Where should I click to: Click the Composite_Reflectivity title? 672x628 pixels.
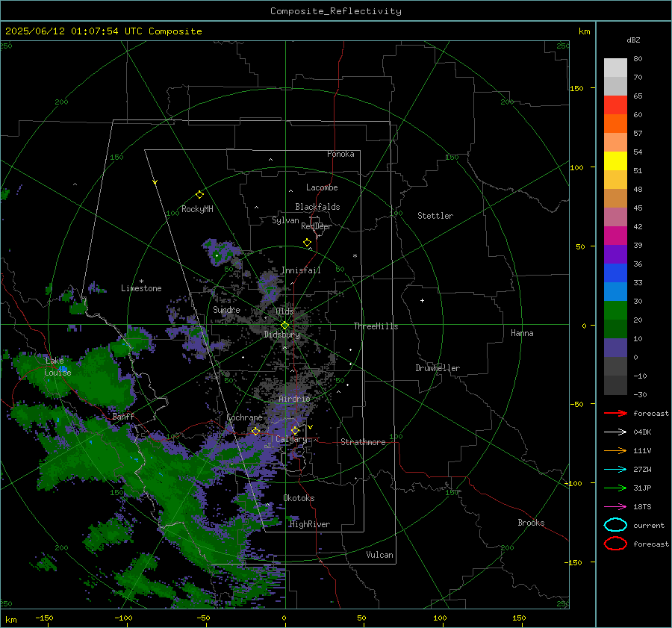click(x=335, y=11)
